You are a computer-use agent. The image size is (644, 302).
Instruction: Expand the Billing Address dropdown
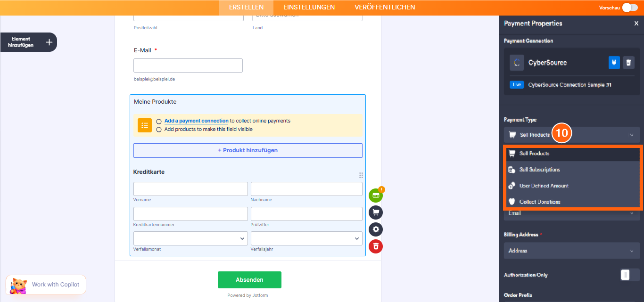572,250
